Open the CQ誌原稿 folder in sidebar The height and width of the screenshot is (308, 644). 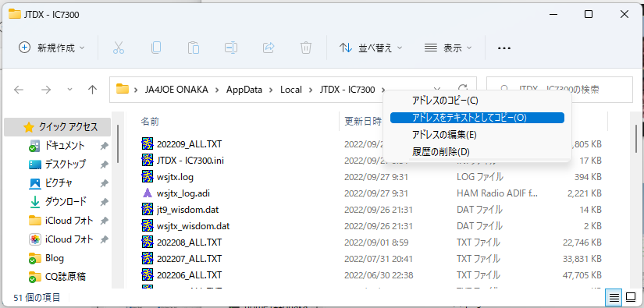[x=65, y=277]
